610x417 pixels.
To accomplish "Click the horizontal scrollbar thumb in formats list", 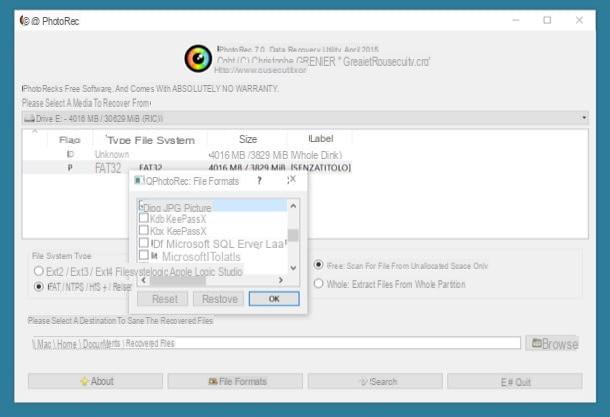I will (x=178, y=280).
